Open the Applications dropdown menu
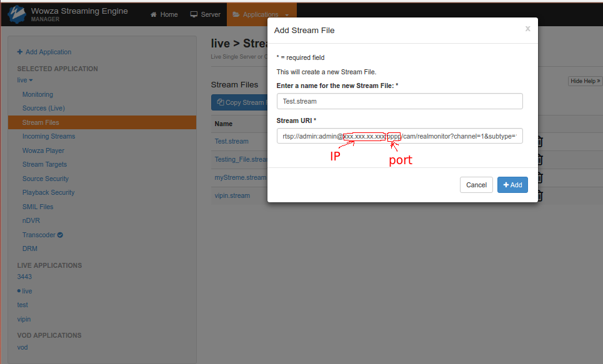Image resolution: width=603 pixels, height=364 pixels. point(261,14)
